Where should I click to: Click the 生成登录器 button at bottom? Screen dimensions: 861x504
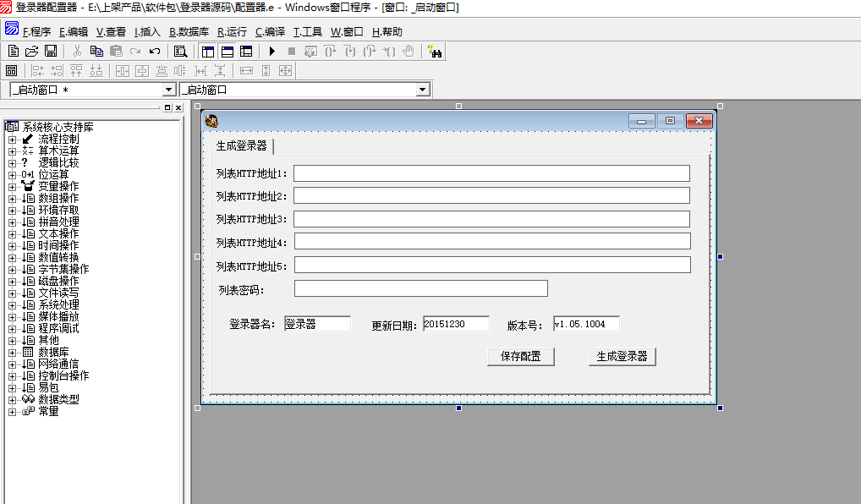(622, 357)
